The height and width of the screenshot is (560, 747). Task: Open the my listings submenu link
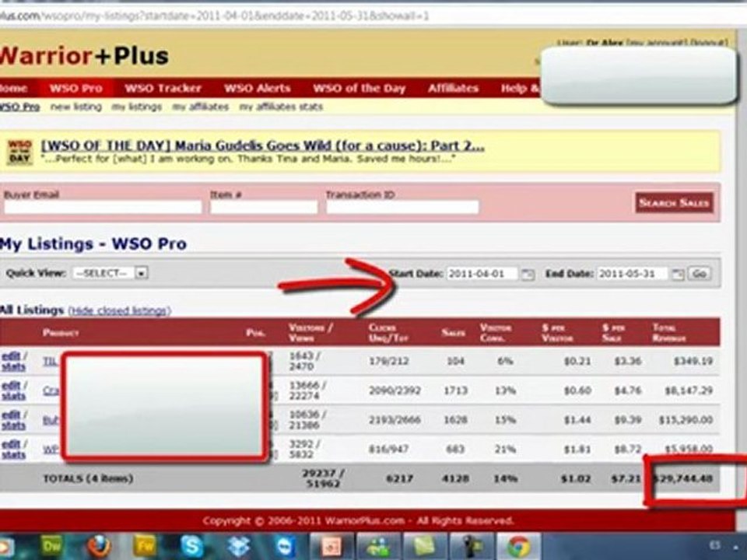click(x=137, y=107)
